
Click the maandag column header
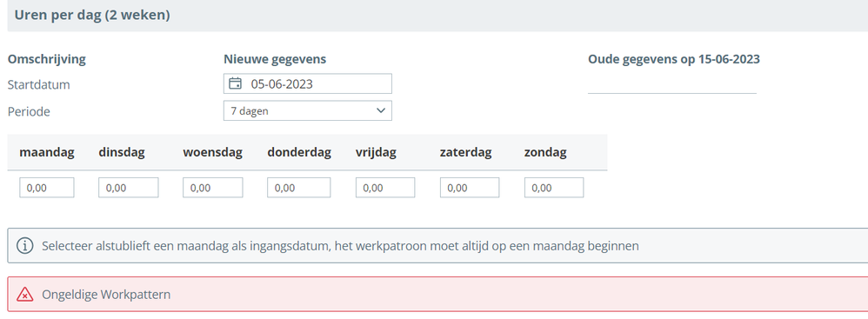(x=47, y=153)
